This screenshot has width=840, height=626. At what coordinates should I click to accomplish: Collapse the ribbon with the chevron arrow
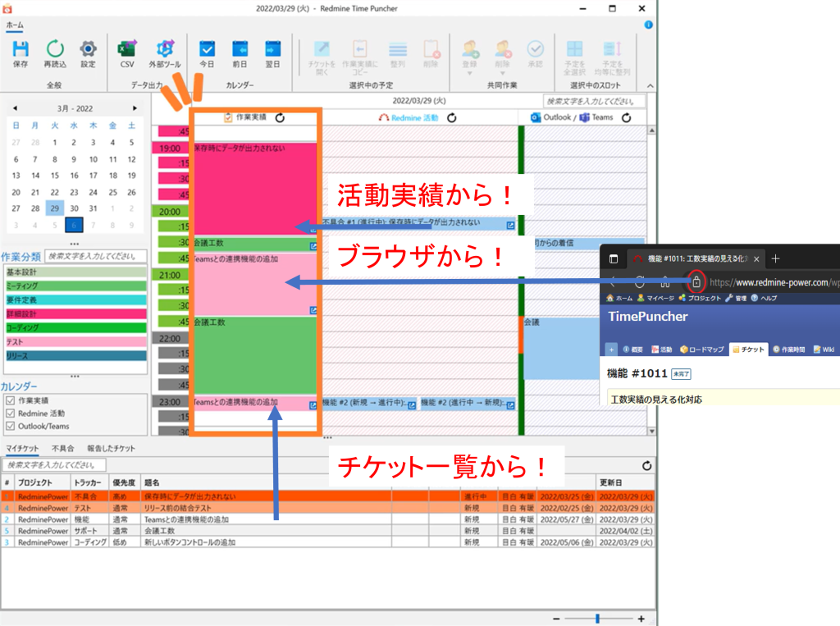pos(648,86)
